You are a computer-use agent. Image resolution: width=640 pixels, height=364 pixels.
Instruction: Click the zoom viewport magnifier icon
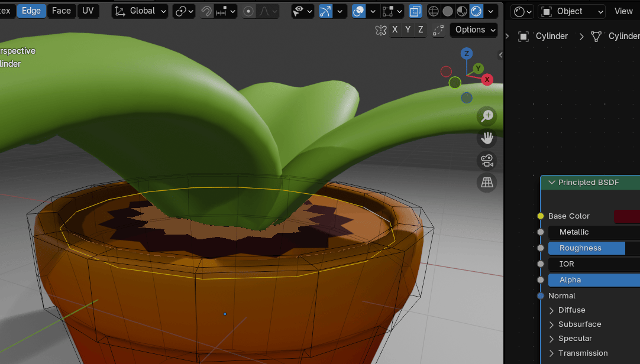coord(487,116)
